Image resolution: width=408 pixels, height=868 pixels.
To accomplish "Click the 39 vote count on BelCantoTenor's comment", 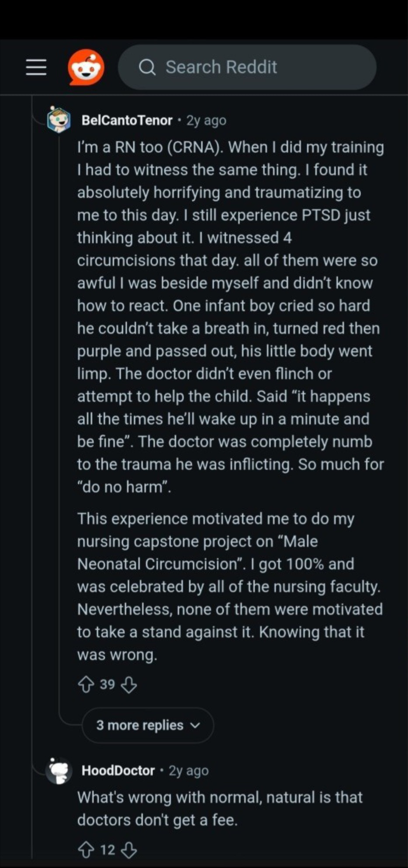I will coord(107,684).
